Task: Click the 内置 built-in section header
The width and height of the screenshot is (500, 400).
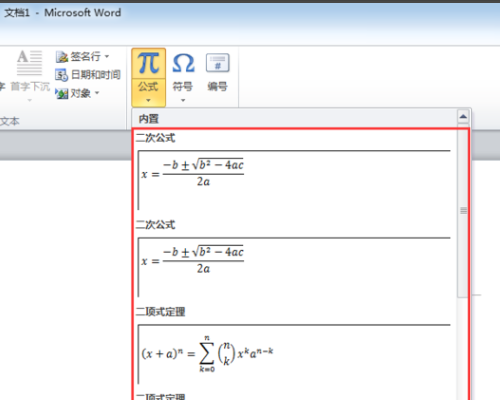Action: click(149, 119)
